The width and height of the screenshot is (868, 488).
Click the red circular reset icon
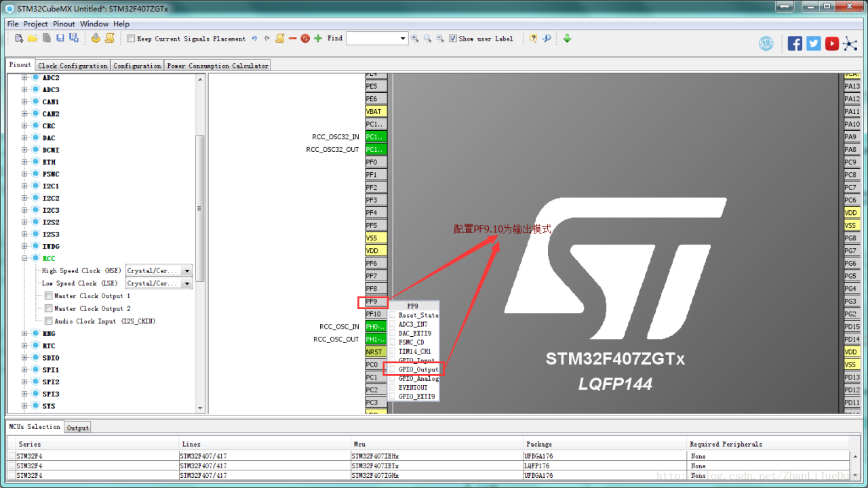click(305, 39)
